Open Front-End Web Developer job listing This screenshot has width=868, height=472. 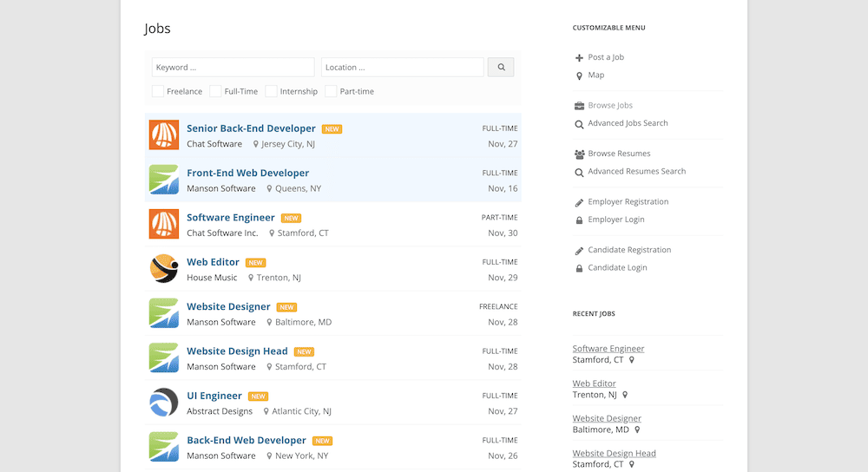[247, 173]
